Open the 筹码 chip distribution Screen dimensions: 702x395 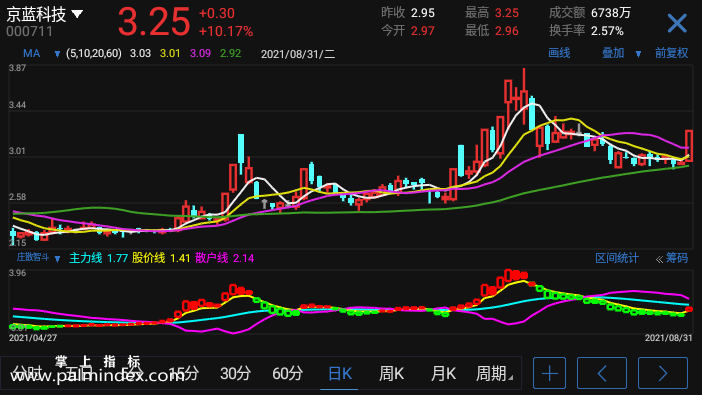[676, 258]
